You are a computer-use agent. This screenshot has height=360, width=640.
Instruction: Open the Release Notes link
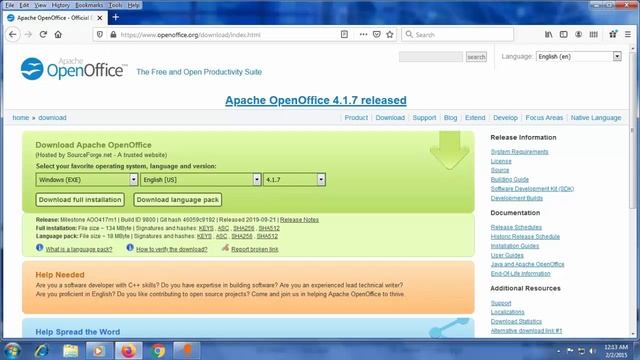pos(299,220)
